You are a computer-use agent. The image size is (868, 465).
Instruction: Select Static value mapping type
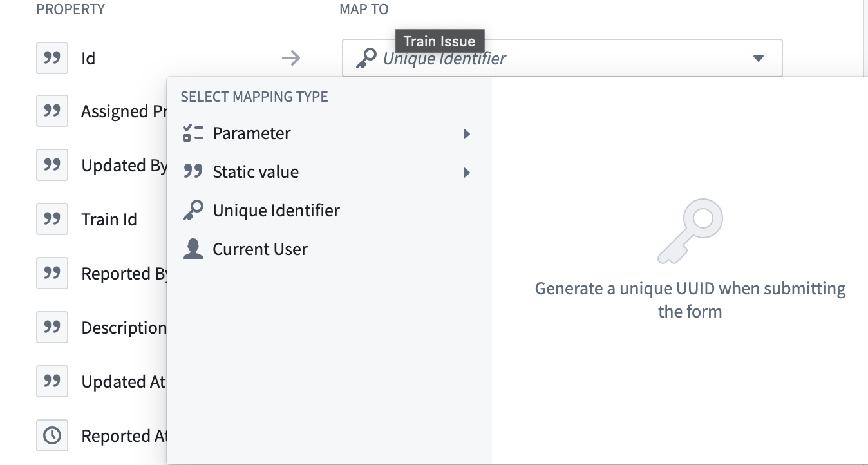click(x=329, y=172)
